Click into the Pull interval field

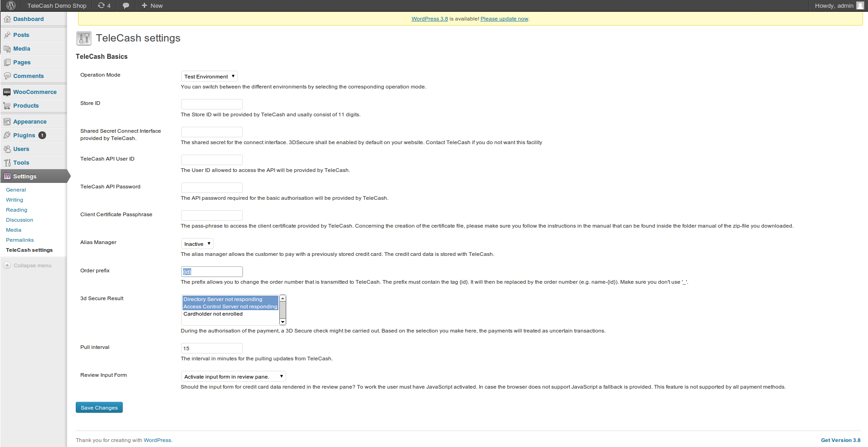click(212, 348)
